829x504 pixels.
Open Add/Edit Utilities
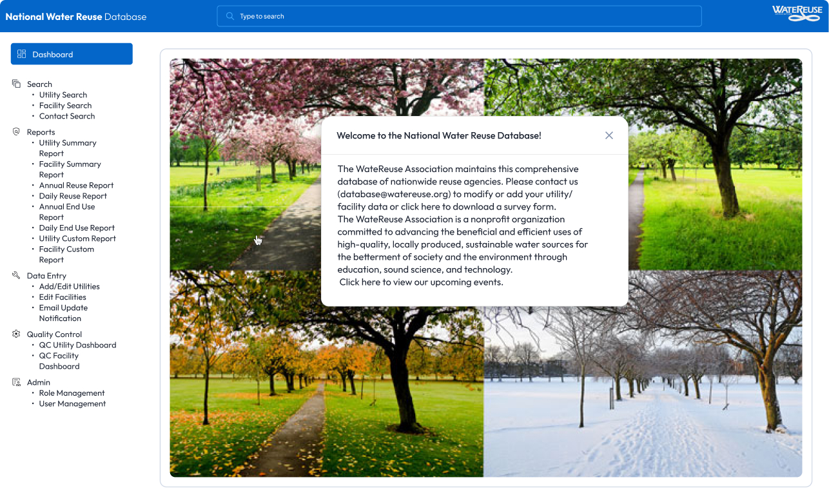pyautogui.click(x=70, y=286)
